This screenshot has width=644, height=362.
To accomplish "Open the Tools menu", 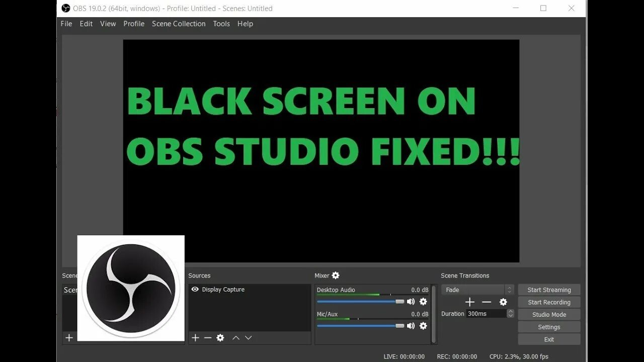I will point(221,24).
